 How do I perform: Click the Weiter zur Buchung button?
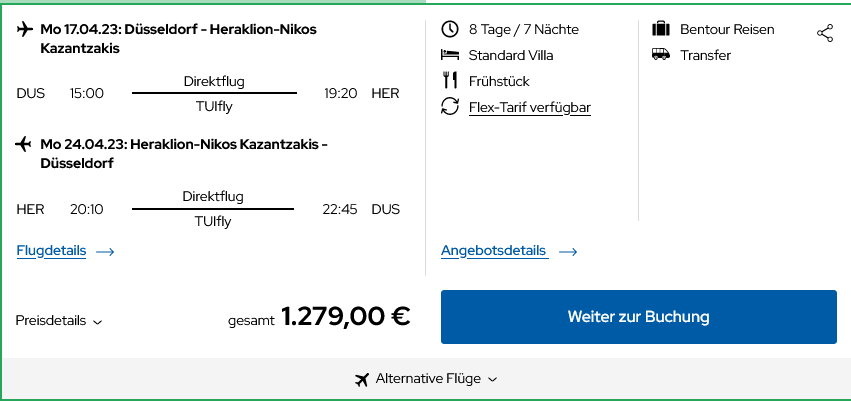[638, 317]
